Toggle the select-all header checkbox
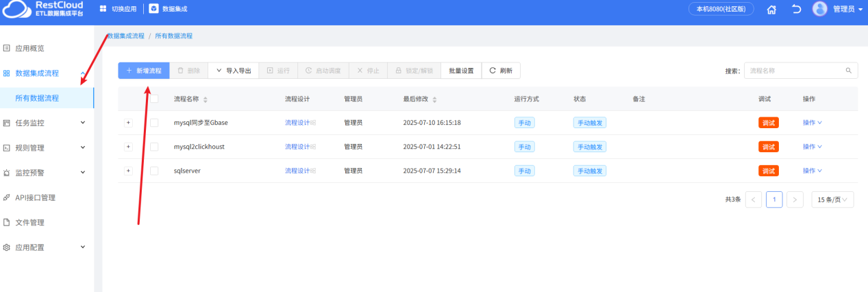This screenshot has width=868, height=292. [x=154, y=99]
